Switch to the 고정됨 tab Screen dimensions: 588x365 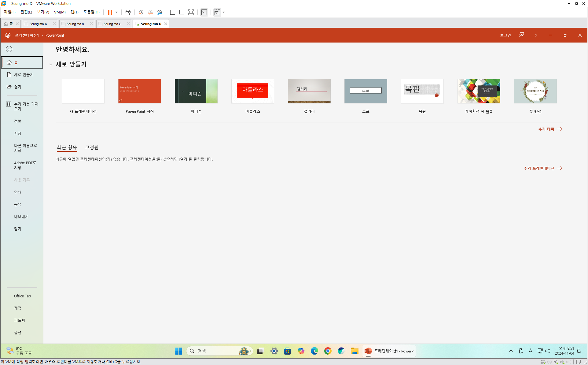pyautogui.click(x=92, y=147)
